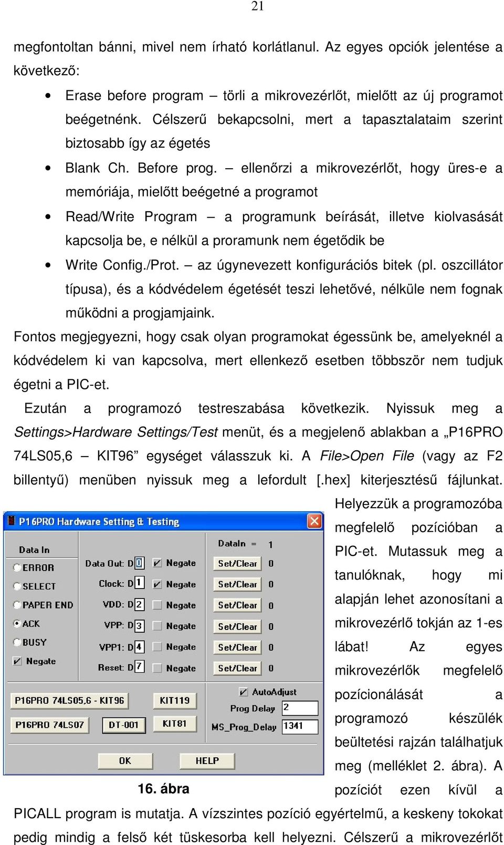The width and height of the screenshot is (504, 845).
Task: Click the page number 21
Action: pos(258,6)
